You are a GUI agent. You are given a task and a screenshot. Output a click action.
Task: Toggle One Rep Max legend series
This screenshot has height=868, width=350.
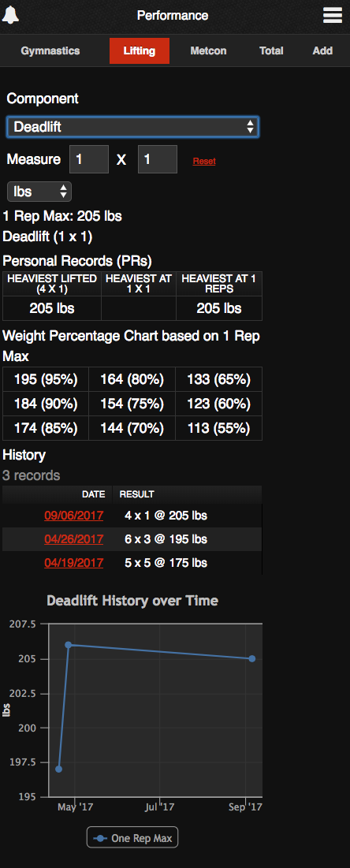(x=132, y=837)
